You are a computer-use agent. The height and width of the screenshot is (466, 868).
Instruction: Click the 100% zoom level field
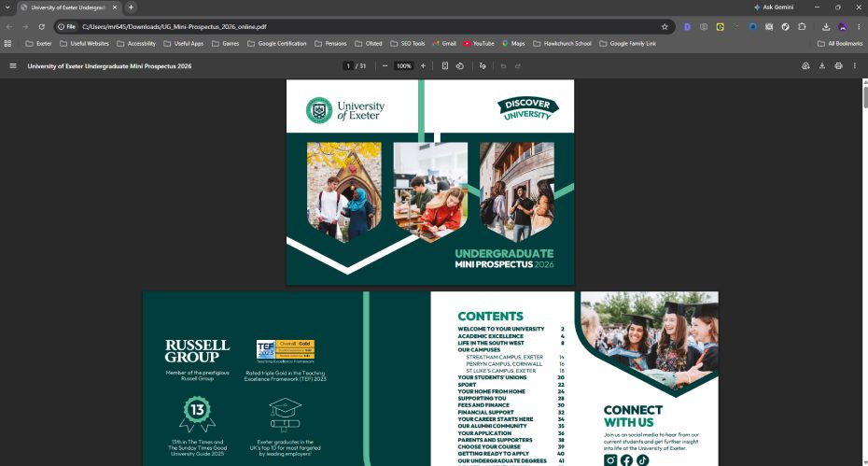(404, 66)
